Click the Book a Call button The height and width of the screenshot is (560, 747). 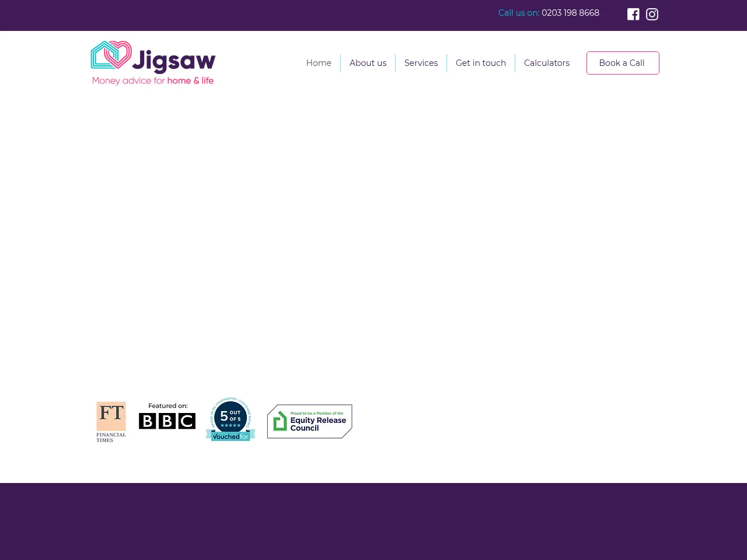pos(622,63)
